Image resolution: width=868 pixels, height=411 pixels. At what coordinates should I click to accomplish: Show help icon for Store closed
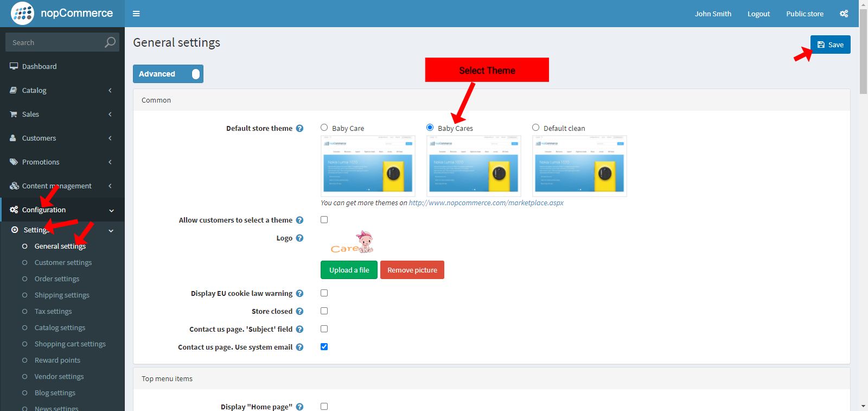pos(299,311)
